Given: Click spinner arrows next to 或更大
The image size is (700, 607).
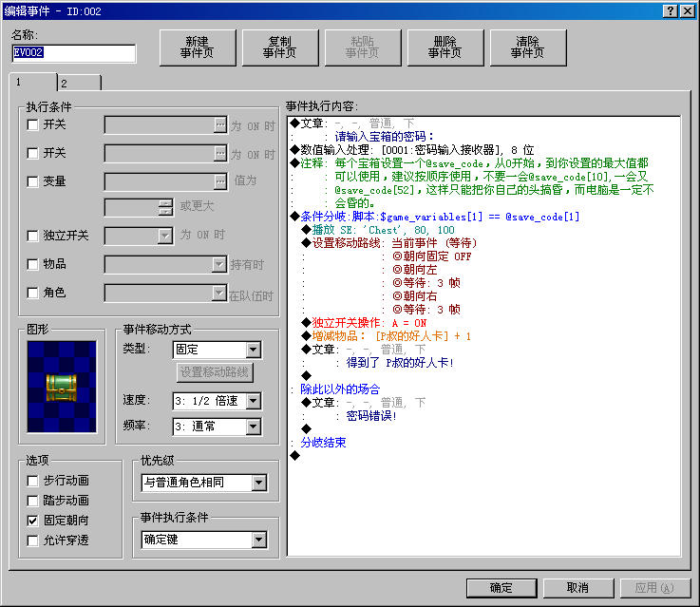Looking at the screenshot, I should pyautogui.click(x=165, y=207).
